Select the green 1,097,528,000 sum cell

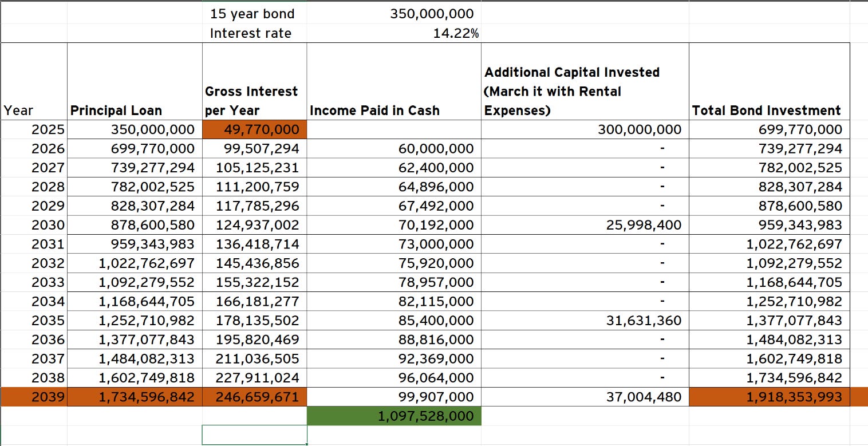click(394, 416)
